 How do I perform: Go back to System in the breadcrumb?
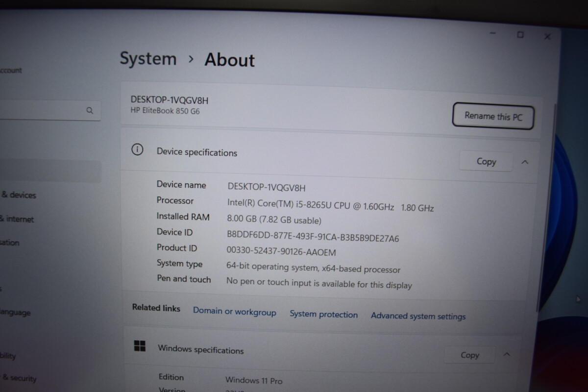[148, 58]
